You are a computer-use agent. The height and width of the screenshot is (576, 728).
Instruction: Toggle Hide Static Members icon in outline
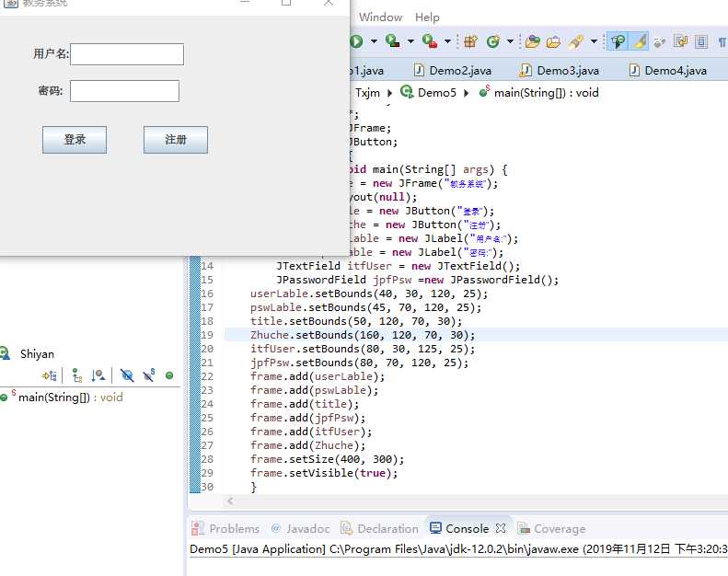point(148,375)
